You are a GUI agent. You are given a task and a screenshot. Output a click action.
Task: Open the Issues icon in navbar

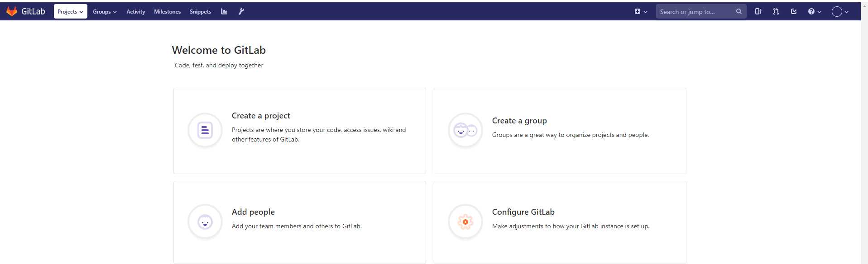tap(758, 12)
